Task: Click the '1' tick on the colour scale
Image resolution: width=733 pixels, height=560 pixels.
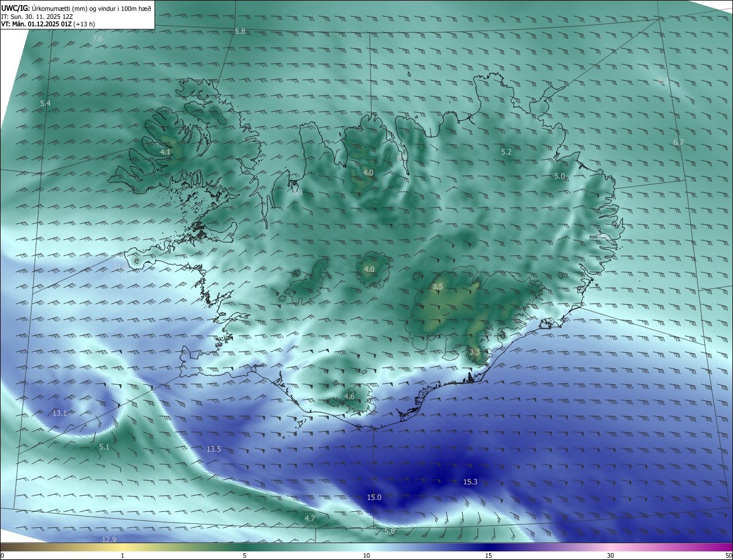Action: tap(123, 555)
